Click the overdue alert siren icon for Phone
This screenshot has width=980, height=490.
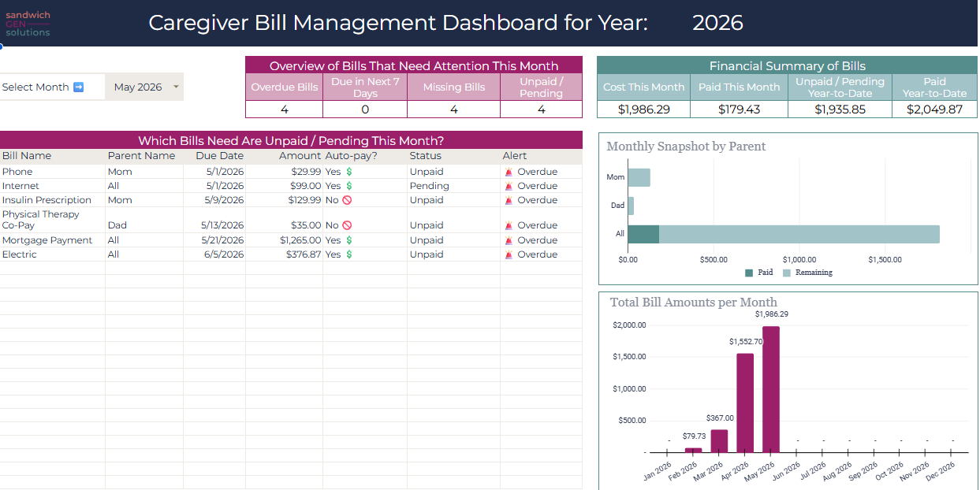(509, 172)
